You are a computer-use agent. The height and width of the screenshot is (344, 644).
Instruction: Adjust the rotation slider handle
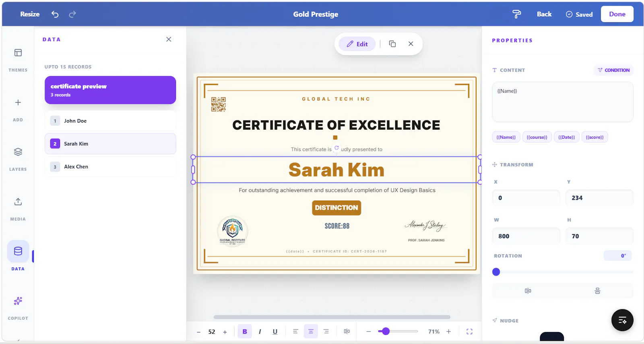496,272
